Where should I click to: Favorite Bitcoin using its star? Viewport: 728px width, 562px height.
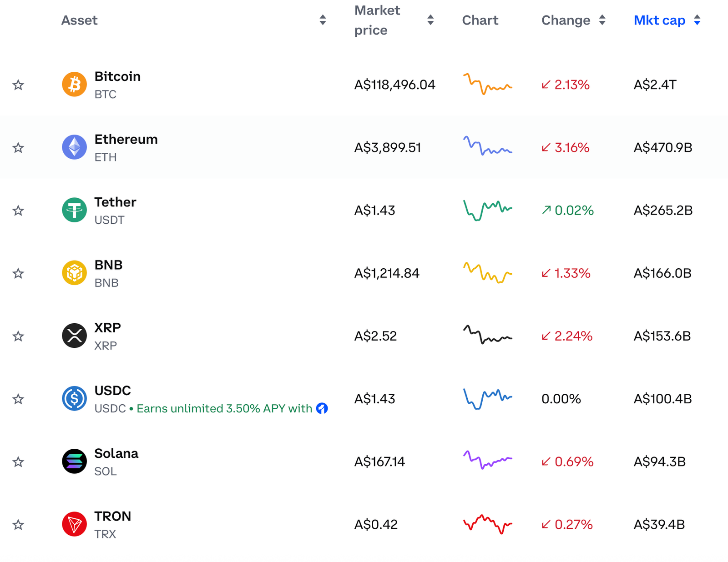[x=18, y=84]
